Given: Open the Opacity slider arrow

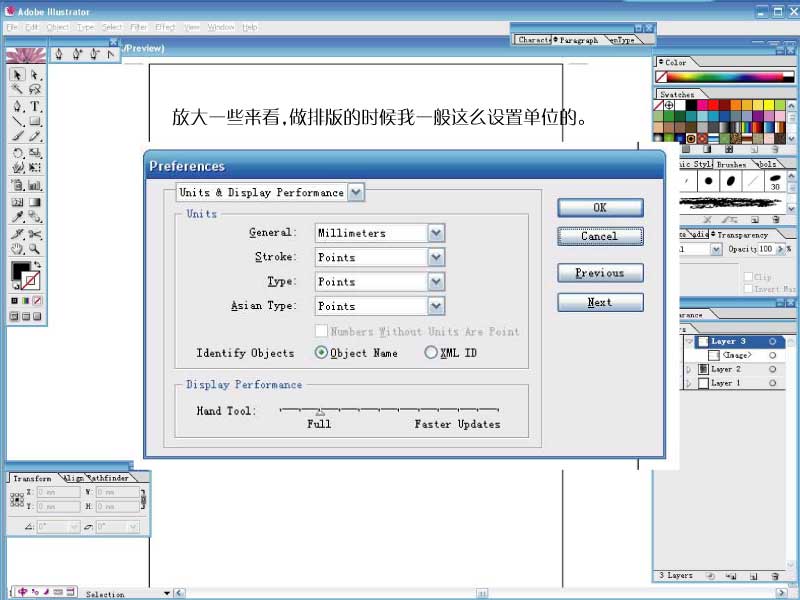Looking at the screenshot, I should click(780, 249).
